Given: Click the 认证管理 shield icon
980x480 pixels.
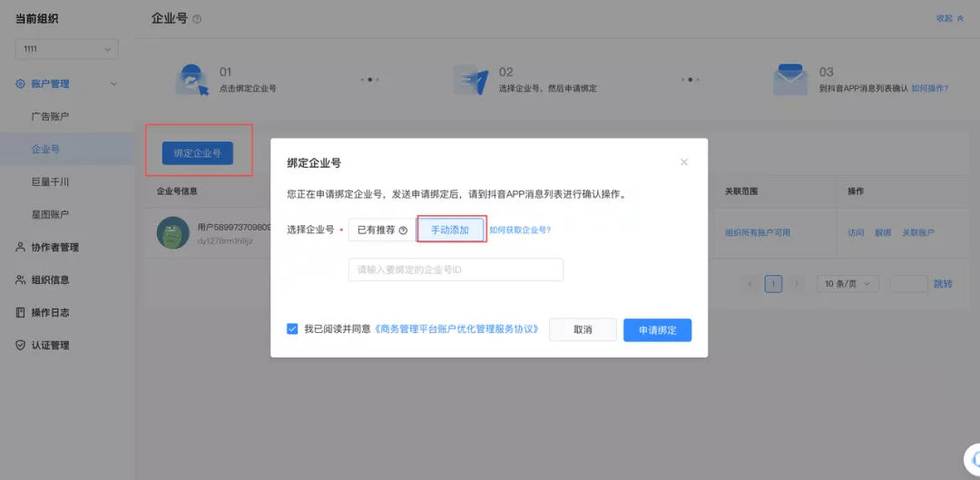Looking at the screenshot, I should (x=21, y=345).
